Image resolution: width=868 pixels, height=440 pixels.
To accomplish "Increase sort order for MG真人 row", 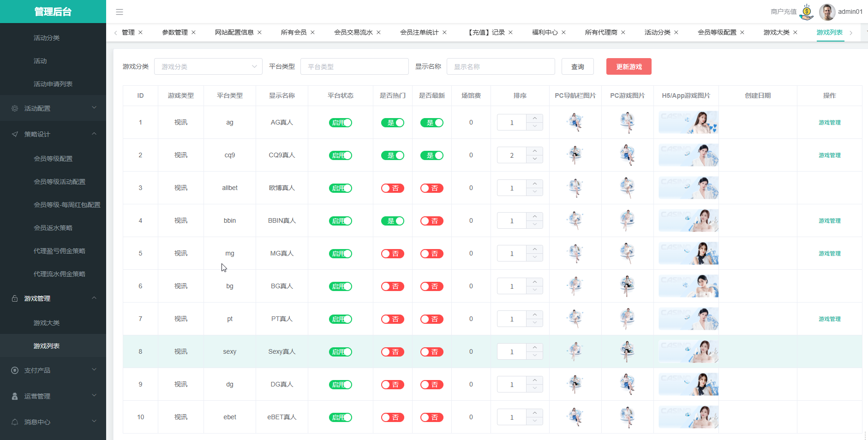I will click(534, 249).
